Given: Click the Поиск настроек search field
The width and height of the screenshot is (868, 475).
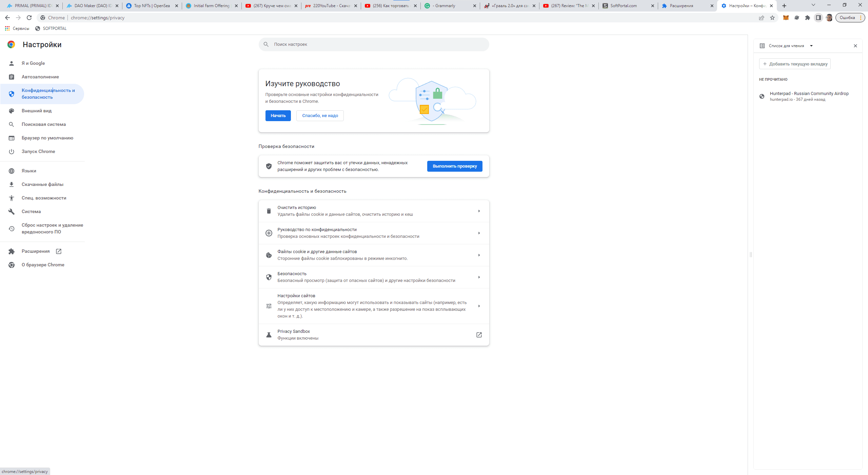Looking at the screenshot, I should click(x=373, y=44).
